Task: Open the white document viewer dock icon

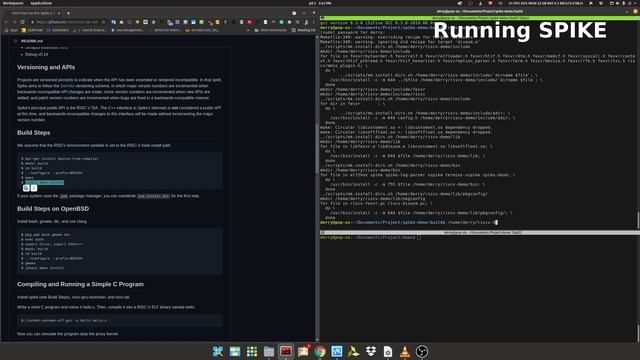Action: [388, 351]
